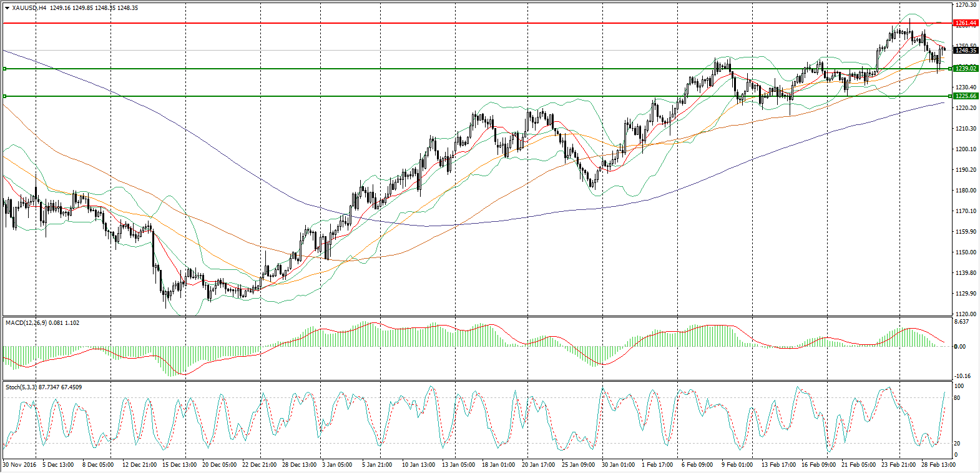The width and height of the screenshot is (980, 473).
Task: Click the Stochastic scale value 80
Action: tap(958, 398)
